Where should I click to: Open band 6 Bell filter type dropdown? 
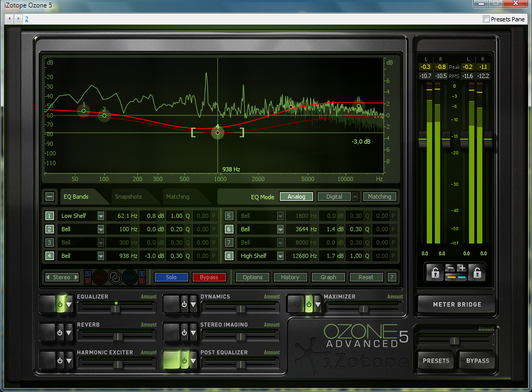pos(280,230)
